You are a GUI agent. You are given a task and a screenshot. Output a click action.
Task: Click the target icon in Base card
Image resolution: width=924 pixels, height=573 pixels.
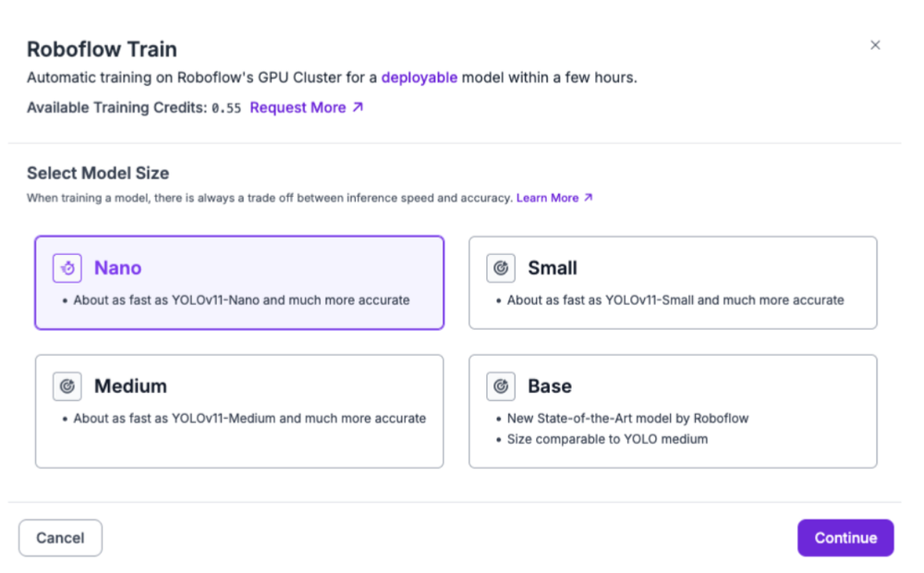click(x=501, y=386)
